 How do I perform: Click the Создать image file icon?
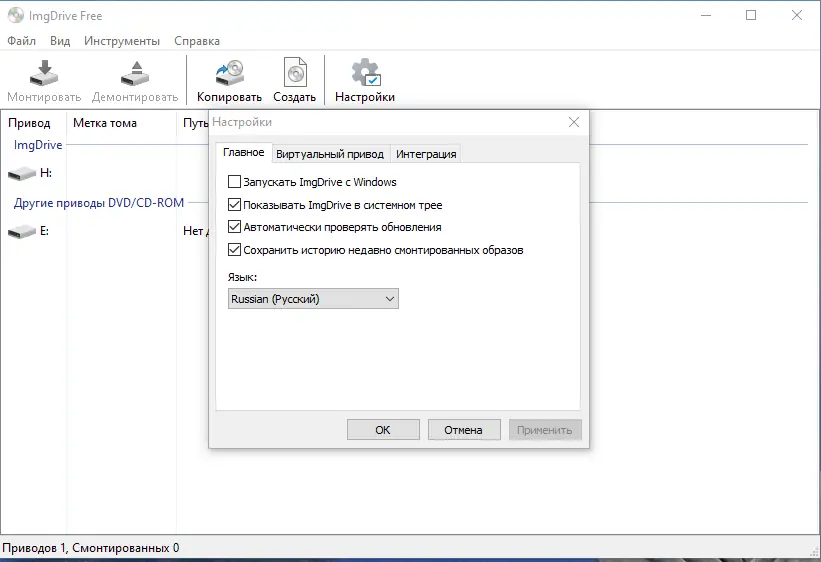click(295, 72)
